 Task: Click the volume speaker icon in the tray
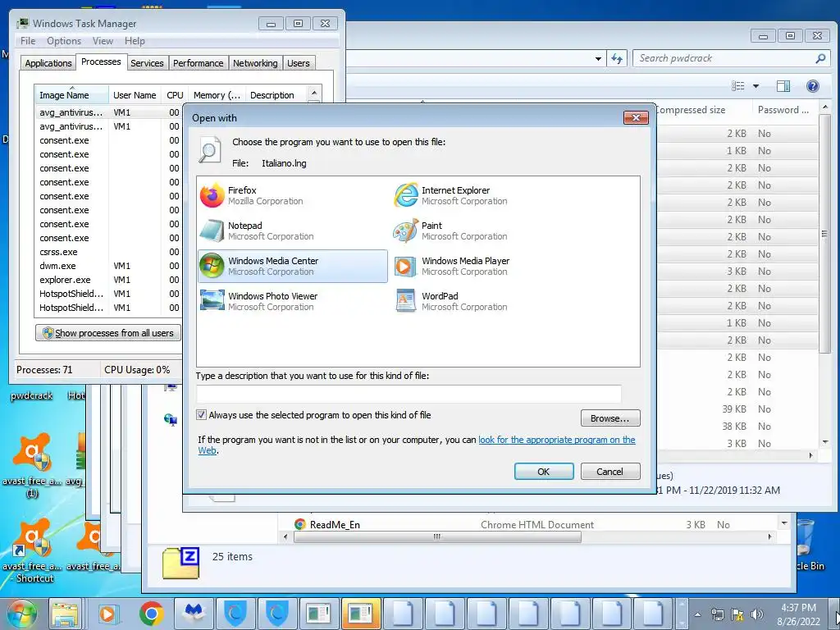757,614
